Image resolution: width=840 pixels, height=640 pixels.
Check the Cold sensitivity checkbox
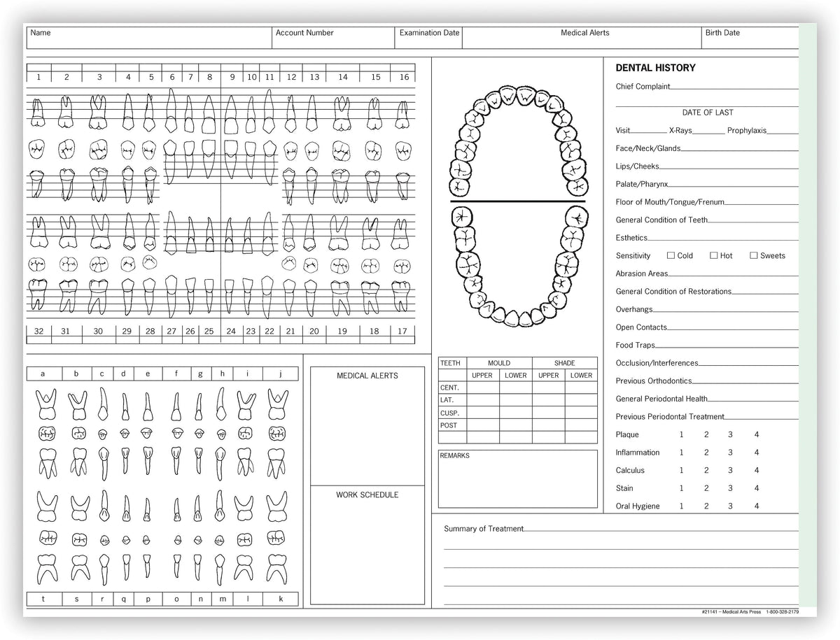click(x=671, y=255)
